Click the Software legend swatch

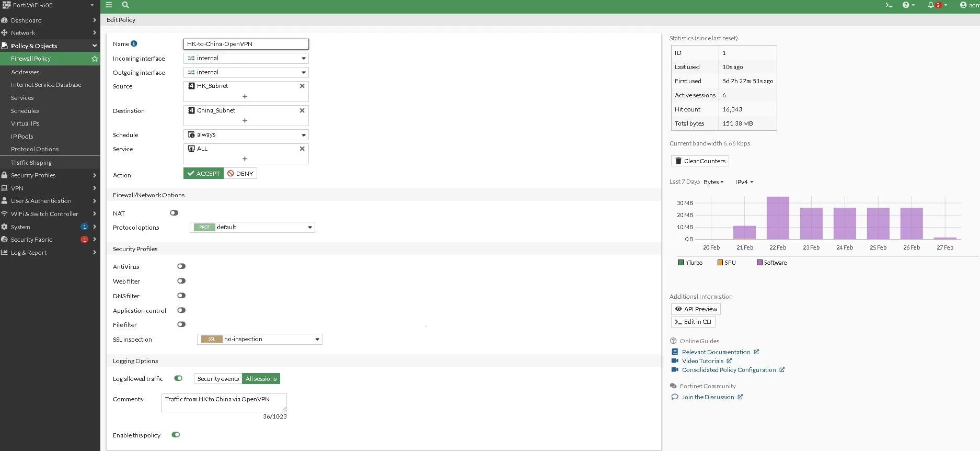coord(759,263)
